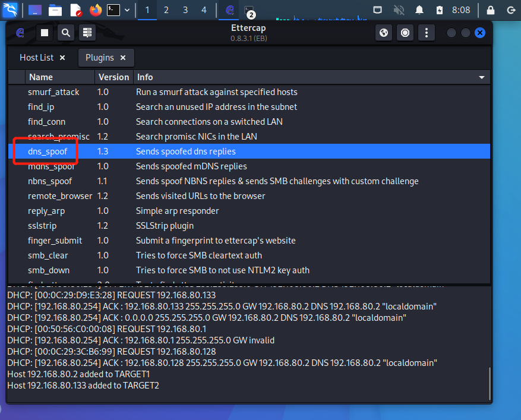521x420 pixels.
Task: Open the Ettercap three-dot menu
Action: [x=427, y=33]
